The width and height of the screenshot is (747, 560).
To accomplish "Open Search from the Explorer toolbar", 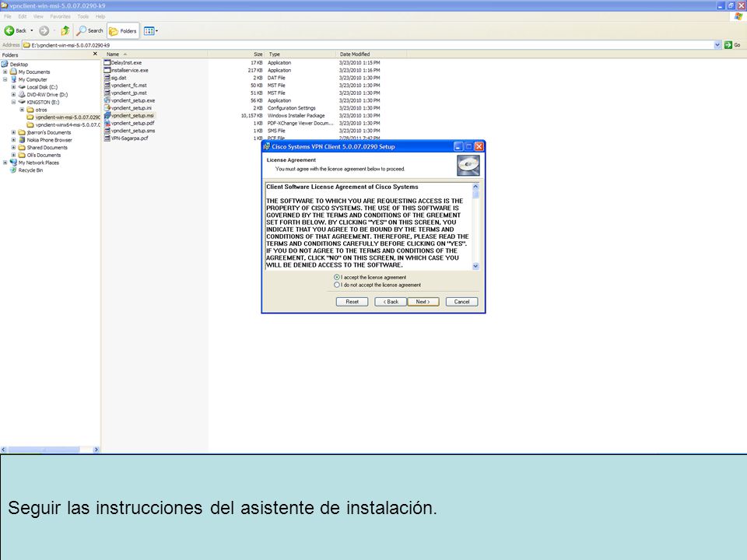I will pos(90,31).
